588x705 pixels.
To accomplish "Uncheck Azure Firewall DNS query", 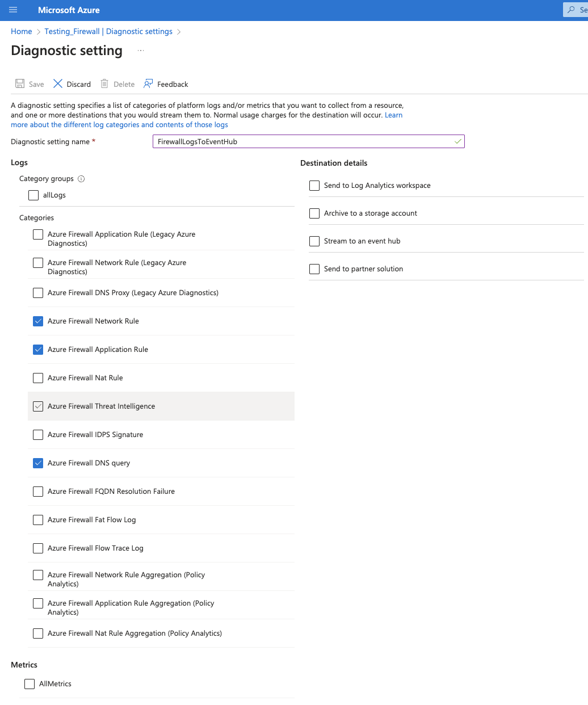I will point(38,463).
